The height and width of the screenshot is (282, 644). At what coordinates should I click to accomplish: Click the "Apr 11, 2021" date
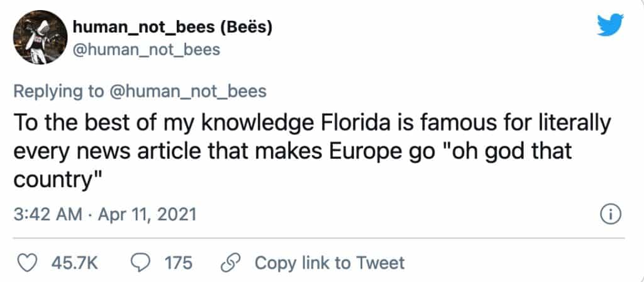click(x=147, y=214)
